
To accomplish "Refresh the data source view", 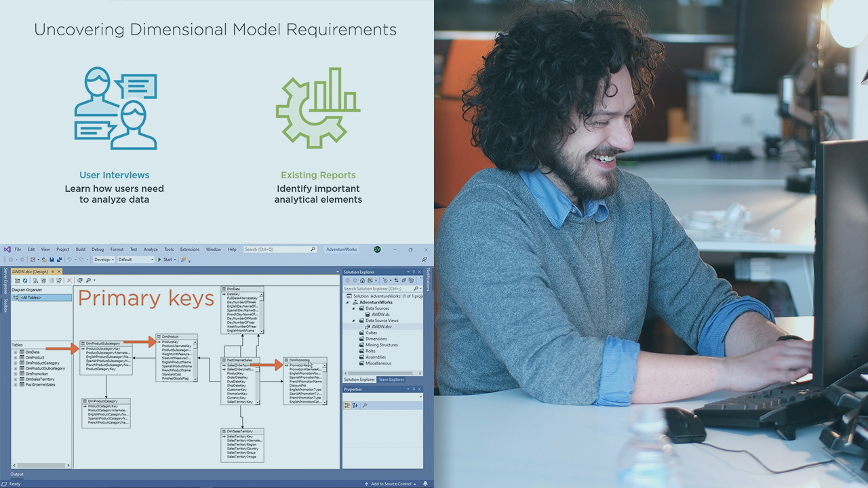I will point(24,279).
